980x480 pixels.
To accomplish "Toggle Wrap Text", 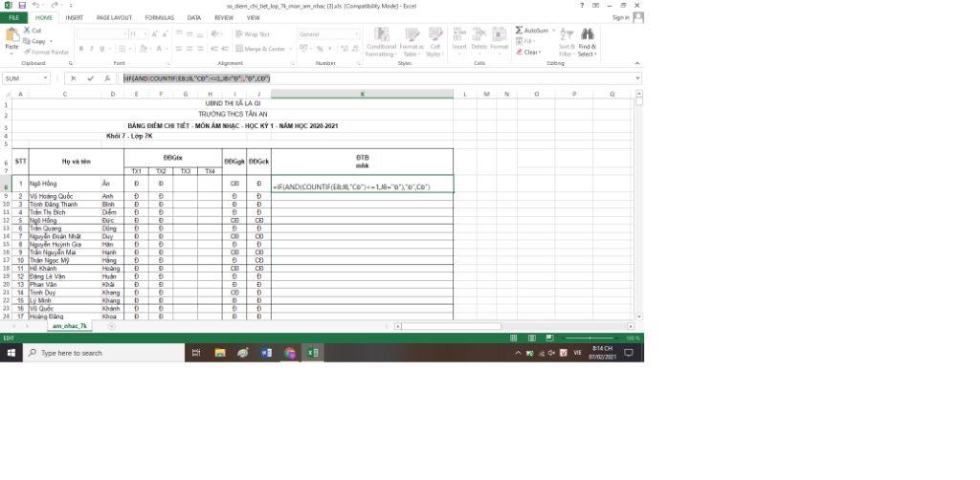I will 253,34.
